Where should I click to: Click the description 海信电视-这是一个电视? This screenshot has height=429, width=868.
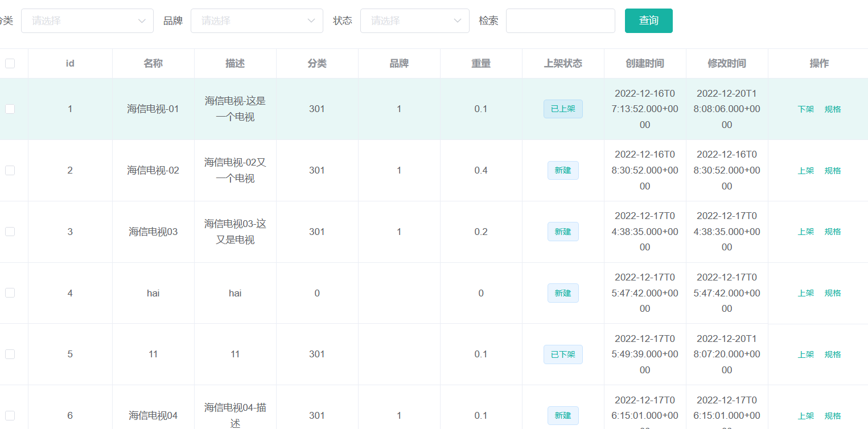[x=235, y=109]
